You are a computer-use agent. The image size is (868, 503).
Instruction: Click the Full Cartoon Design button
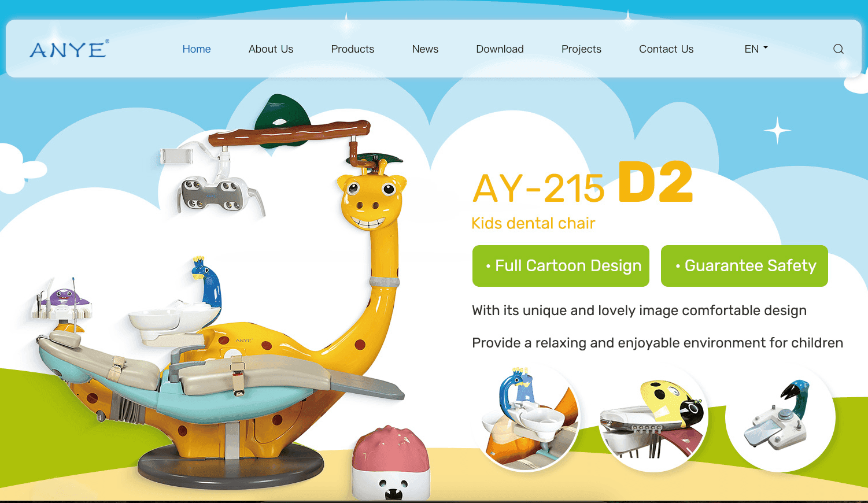pos(561,266)
